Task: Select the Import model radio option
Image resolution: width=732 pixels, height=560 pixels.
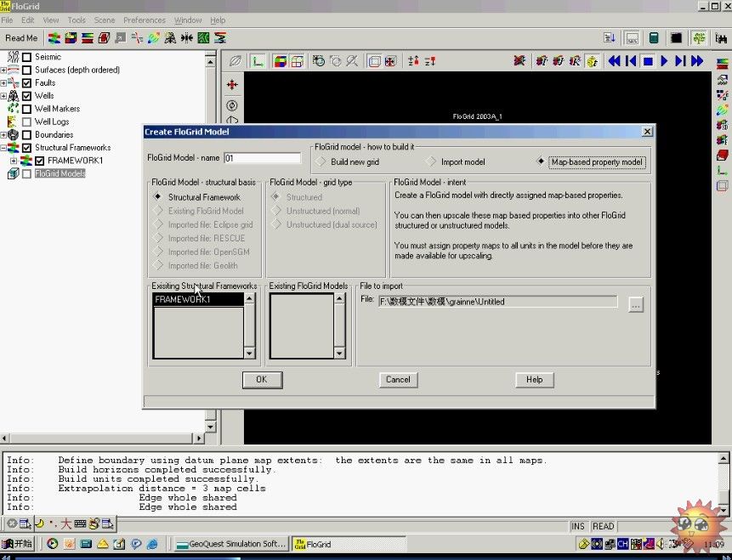Action: coord(431,161)
